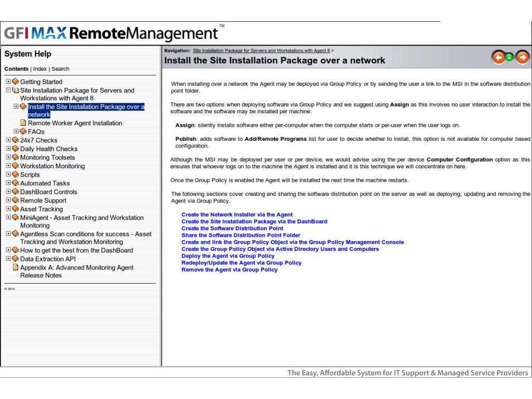Click the book icon beside FAQs
532x399 pixels.
coord(23,131)
